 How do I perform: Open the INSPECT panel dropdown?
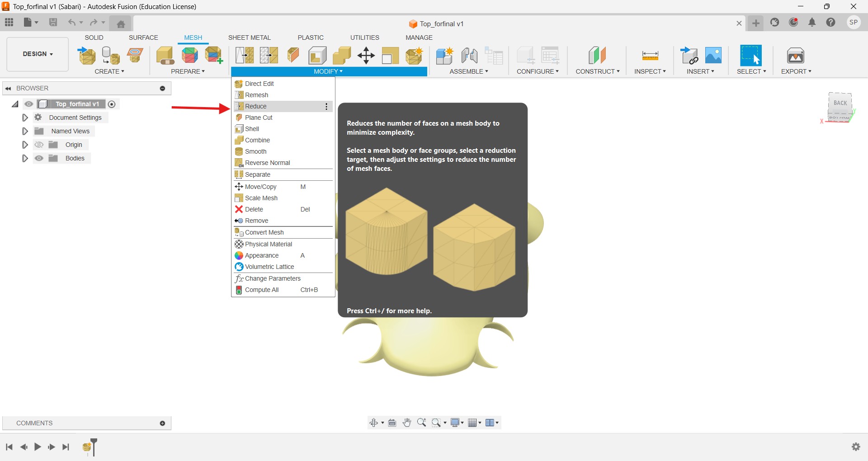click(x=650, y=71)
